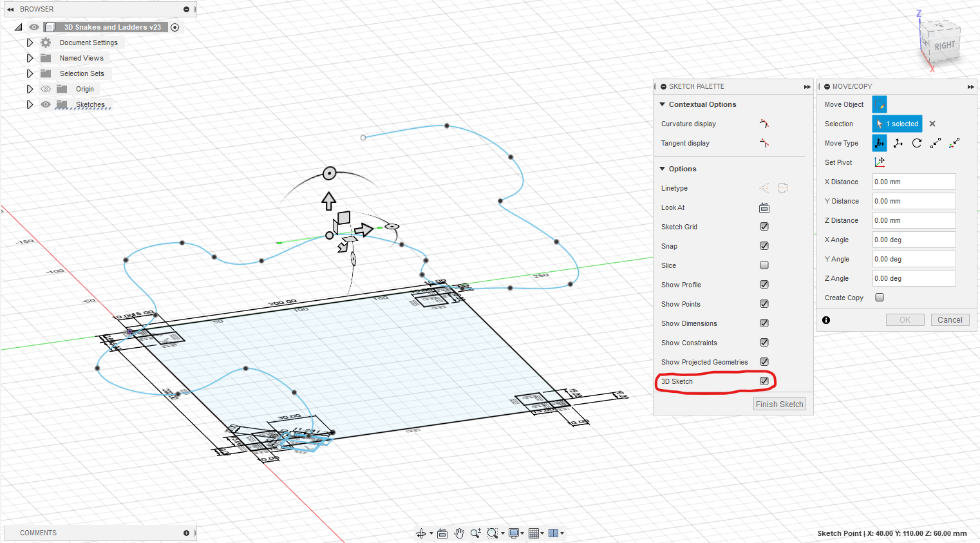Uncheck Show Points
Image resolution: width=980 pixels, height=543 pixels.
pos(764,304)
